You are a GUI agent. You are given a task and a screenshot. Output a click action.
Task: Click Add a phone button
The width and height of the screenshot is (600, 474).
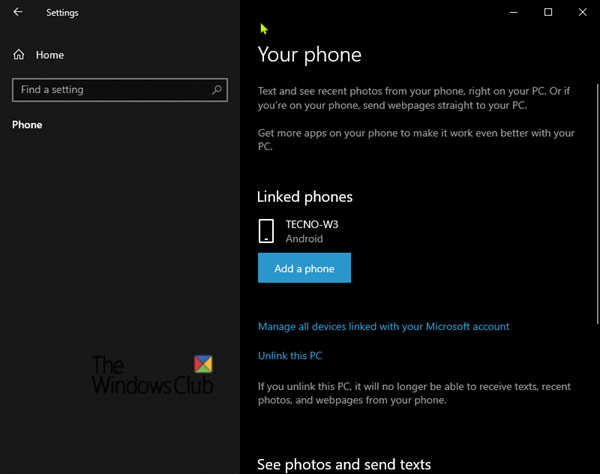pyautogui.click(x=304, y=268)
